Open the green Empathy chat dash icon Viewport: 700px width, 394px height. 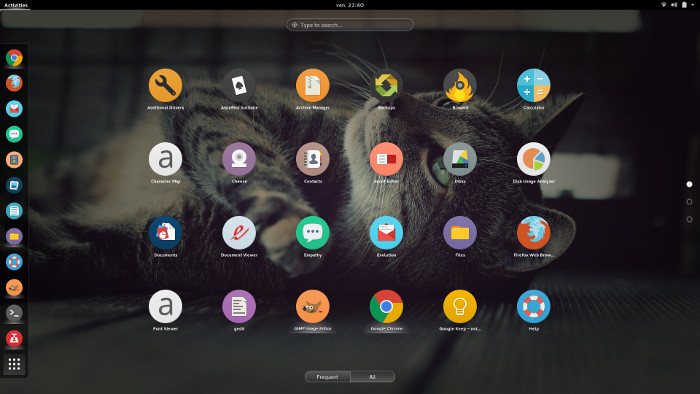[x=14, y=134]
